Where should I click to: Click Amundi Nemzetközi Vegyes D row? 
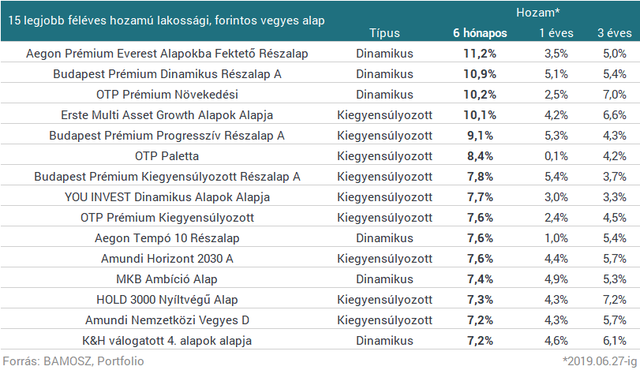[320, 320]
